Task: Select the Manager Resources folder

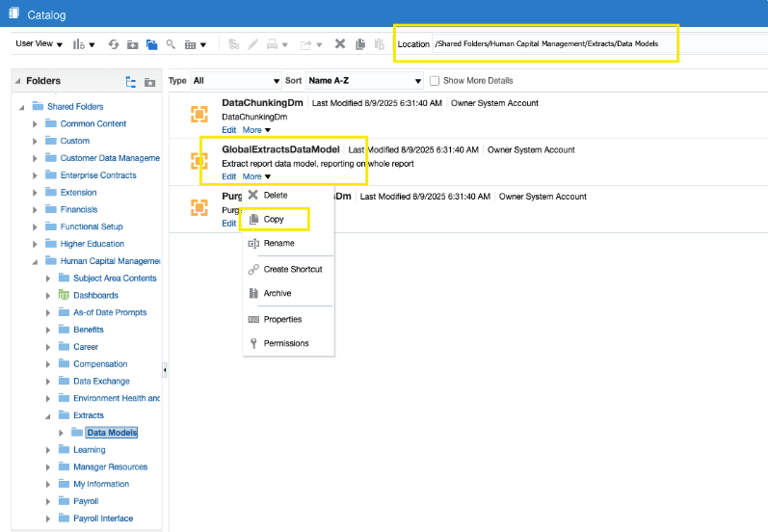Action: coord(110,466)
